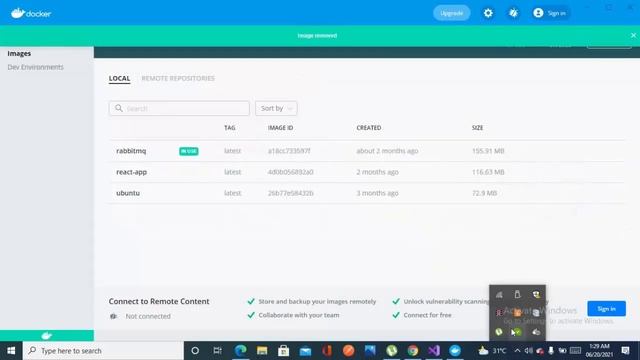
Task: Open Sort by dropdown
Action: click(276, 108)
